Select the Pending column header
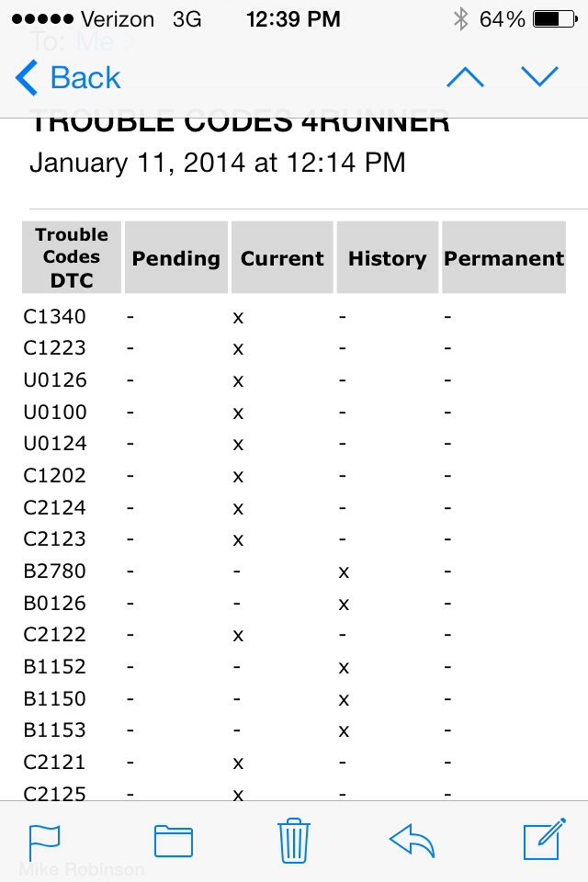 click(176, 257)
